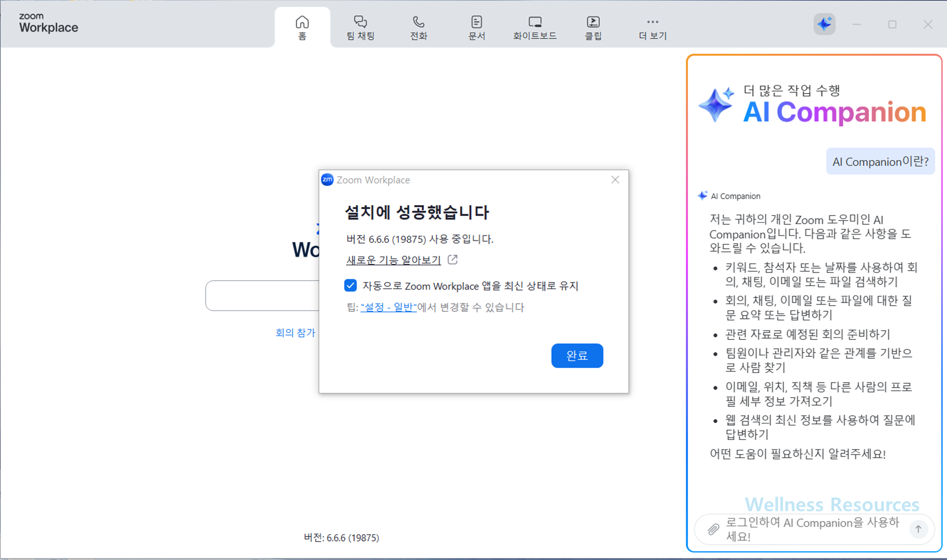Click the Zoom Workplace logo at top left
Viewport: 947px width, 560px height.
point(48,23)
